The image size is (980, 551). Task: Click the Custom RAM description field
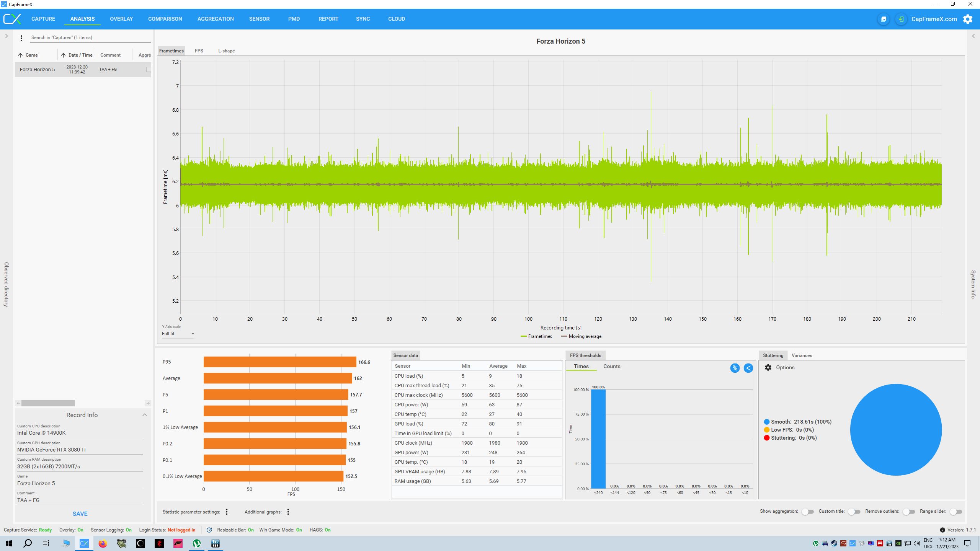[x=80, y=467]
